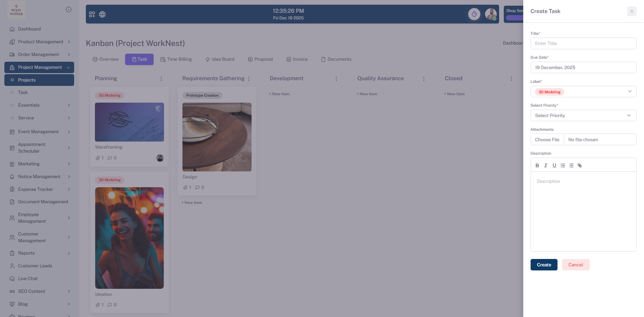Viewport: 644px width, 317px height.
Task: Click the Bold formatting icon in Description
Action: tap(537, 165)
